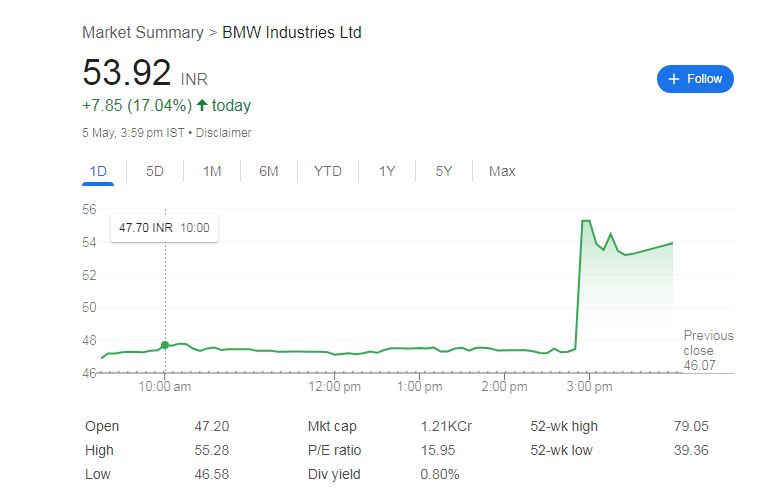Click the plus icon on Follow
783x504 pixels.
pyautogui.click(x=674, y=79)
